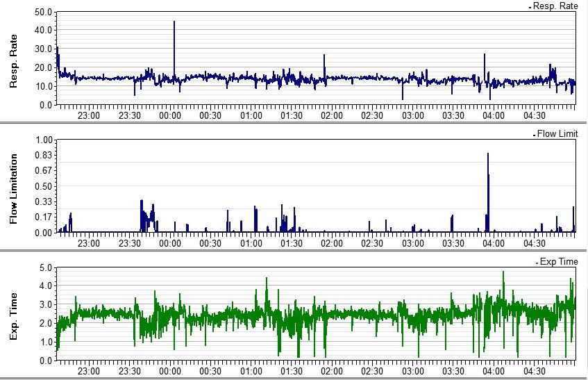Click the 02:00 label on Flow Limitation axis

[332, 243]
